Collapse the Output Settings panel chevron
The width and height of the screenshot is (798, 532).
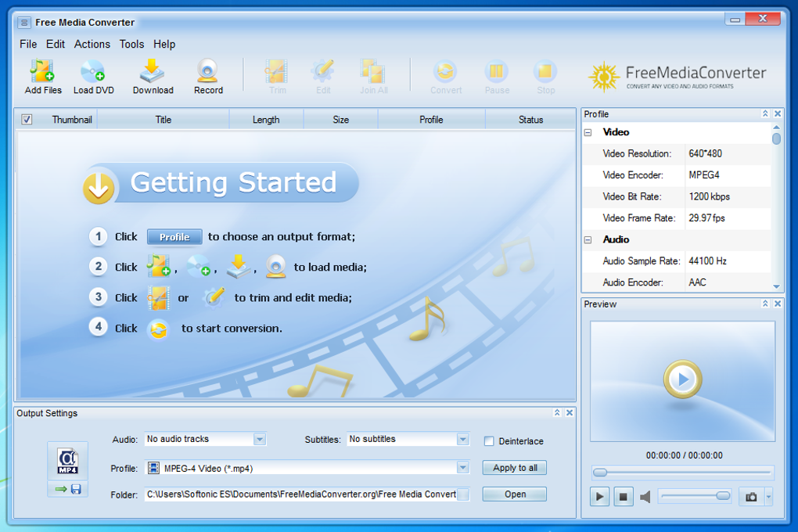(557, 412)
